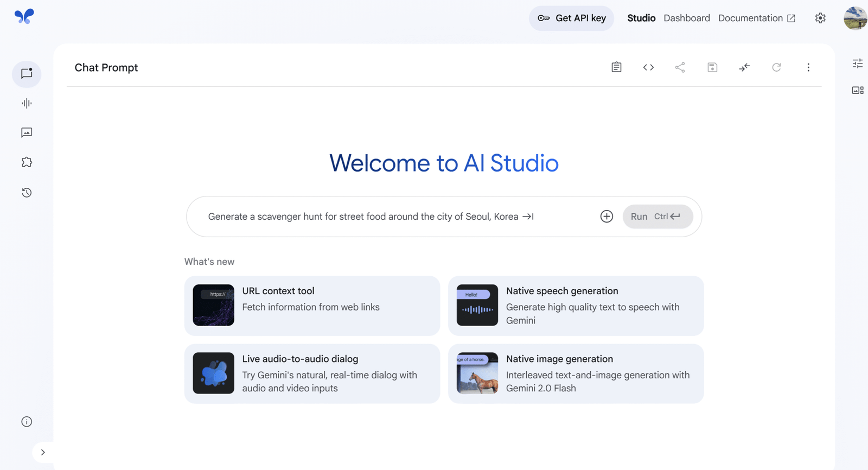Open the Generate Media sidebar icon
The image size is (868, 470).
pyautogui.click(x=27, y=132)
